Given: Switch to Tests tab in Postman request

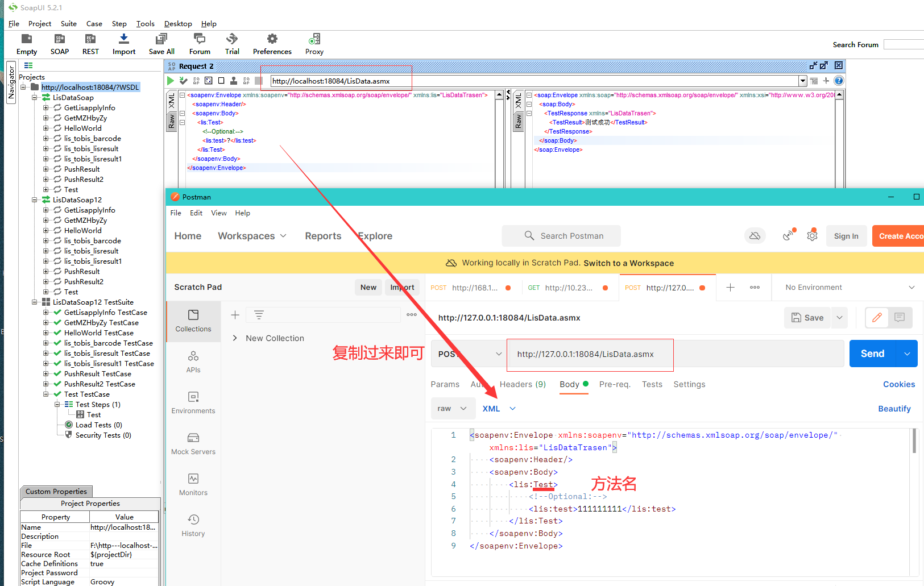Looking at the screenshot, I should pyautogui.click(x=652, y=385).
